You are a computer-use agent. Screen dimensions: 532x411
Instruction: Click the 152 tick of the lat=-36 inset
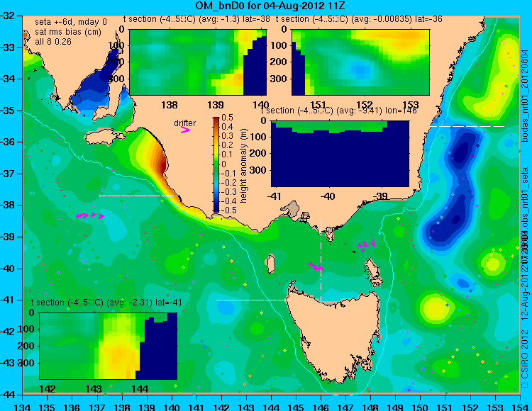(365, 105)
